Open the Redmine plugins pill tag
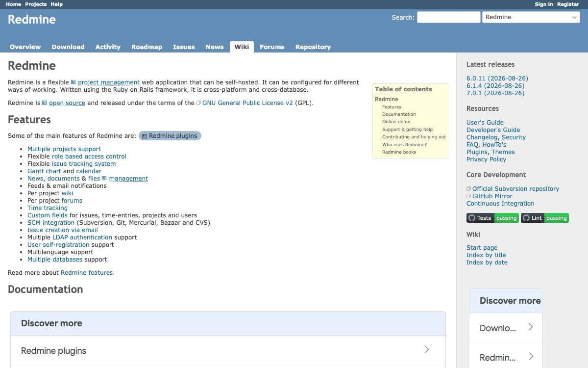This screenshot has width=588, height=368. tap(170, 136)
